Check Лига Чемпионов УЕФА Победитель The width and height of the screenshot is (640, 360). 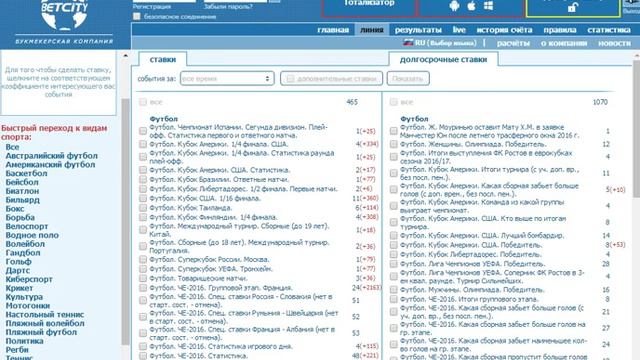(393, 264)
